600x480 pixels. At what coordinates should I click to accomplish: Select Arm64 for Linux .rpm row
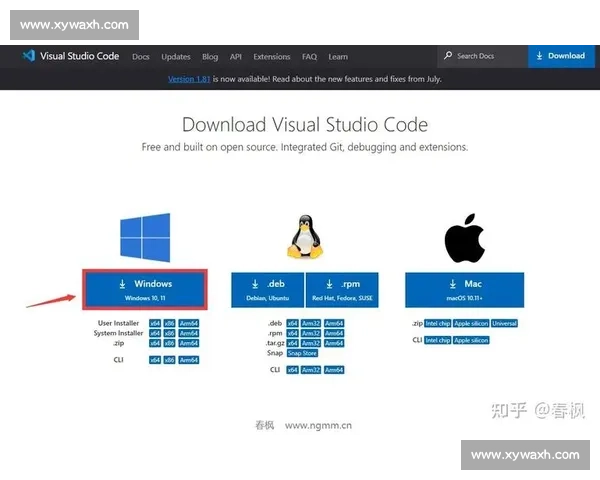(334, 333)
